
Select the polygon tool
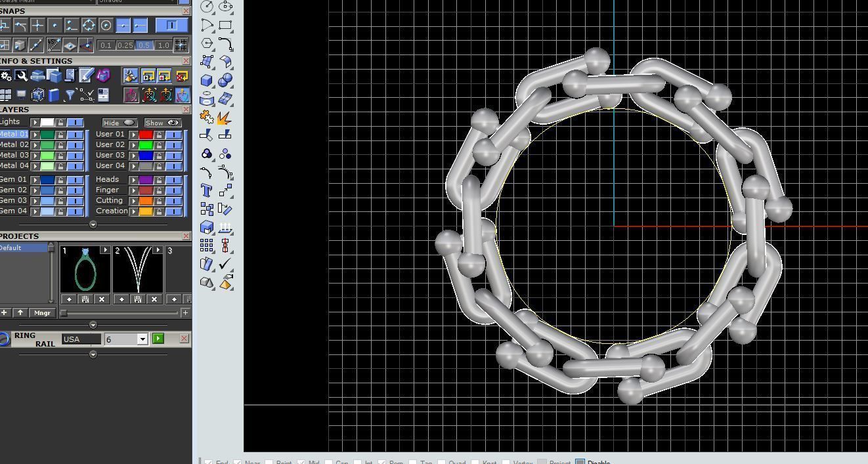[207, 43]
